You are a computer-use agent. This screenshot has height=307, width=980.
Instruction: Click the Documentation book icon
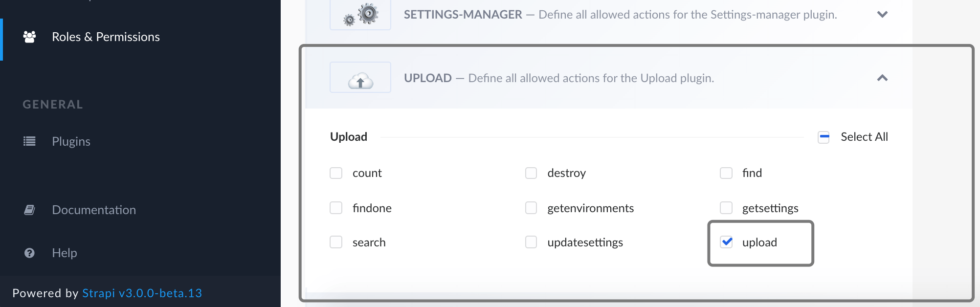coord(29,210)
